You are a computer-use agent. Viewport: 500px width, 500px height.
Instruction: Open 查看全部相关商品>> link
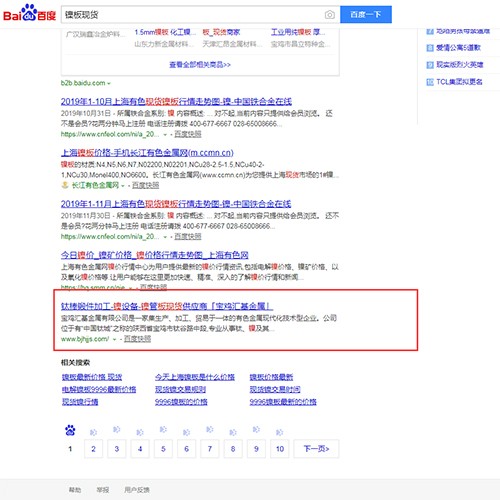click(x=200, y=65)
